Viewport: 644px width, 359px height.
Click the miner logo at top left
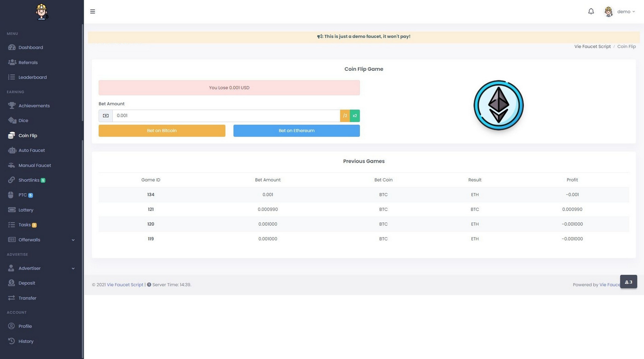point(42,11)
